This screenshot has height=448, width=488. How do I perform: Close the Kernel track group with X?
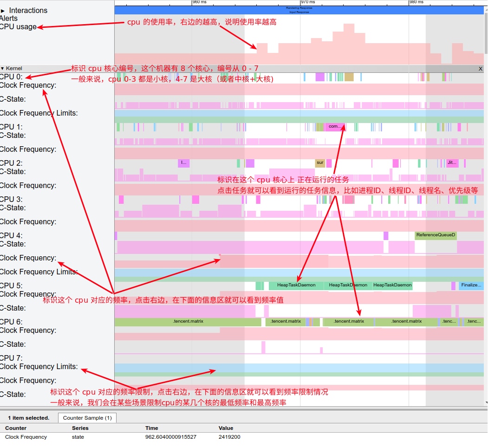[480, 68]
